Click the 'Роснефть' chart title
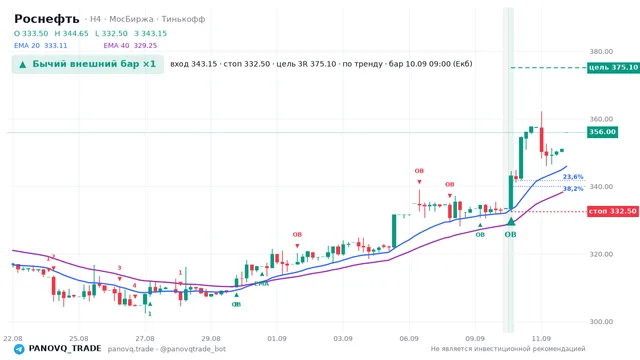This screenshot has width=640, height=360. pos(47,19)
